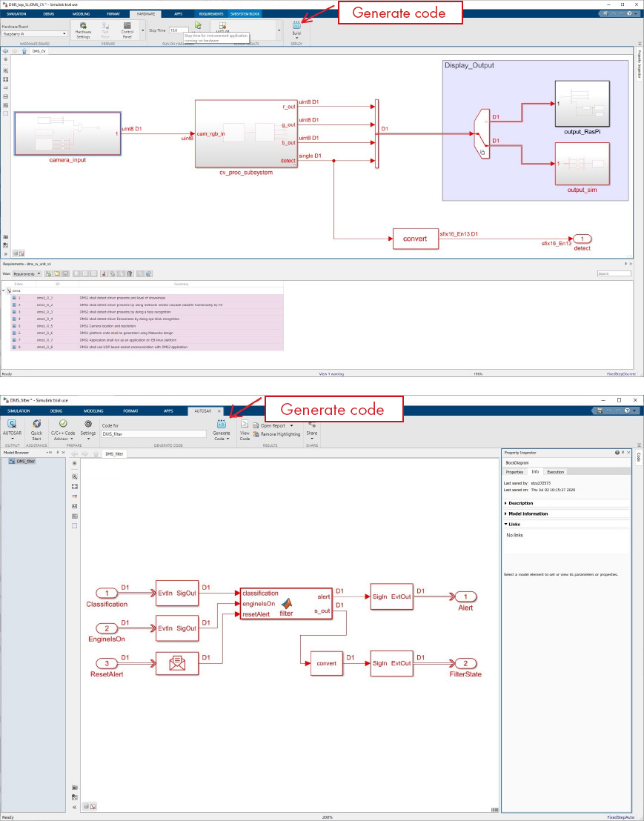Expand the Open Report dropdown arrow
This screenshot has height=821, width=644.
(292, 425)
